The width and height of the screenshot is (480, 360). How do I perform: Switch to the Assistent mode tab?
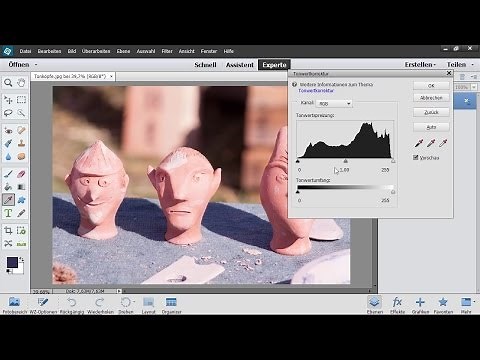[240, 65]
